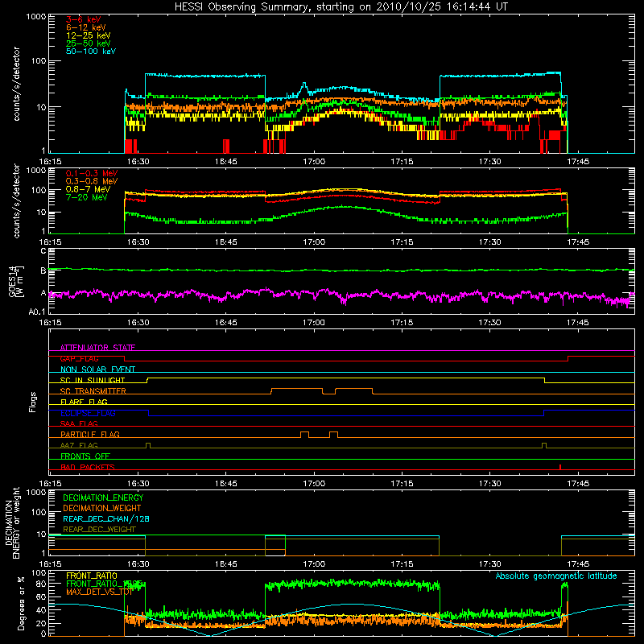Click the REAR_DEC_CHAN/128 legend entry
This screenshot has height=644, width=644.
[106, 518]
